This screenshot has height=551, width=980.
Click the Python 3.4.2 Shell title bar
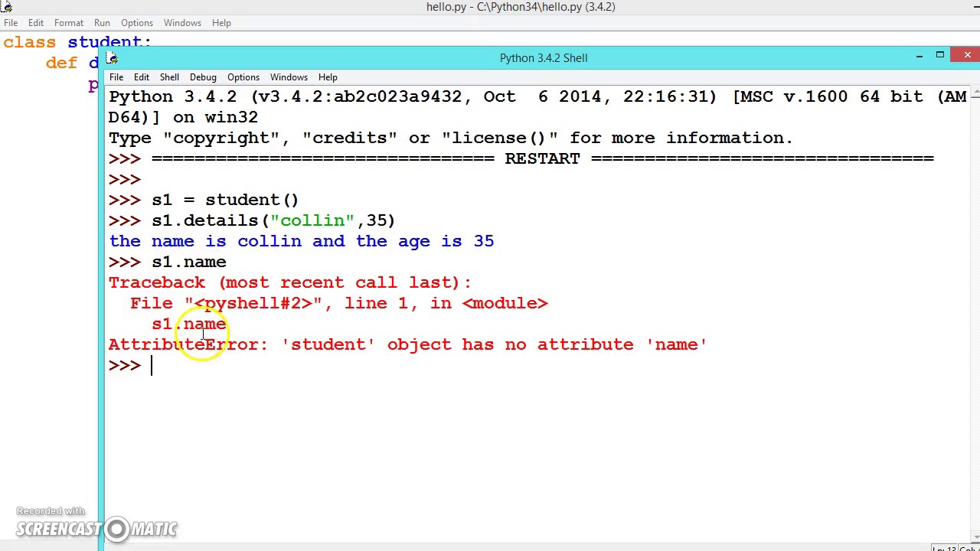[544, 57]
